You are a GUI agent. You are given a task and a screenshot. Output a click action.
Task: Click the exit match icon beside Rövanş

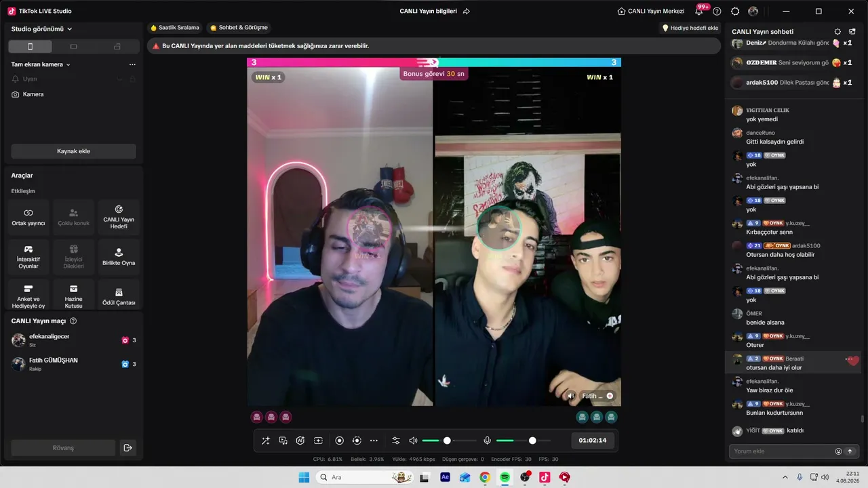[127, 448]
